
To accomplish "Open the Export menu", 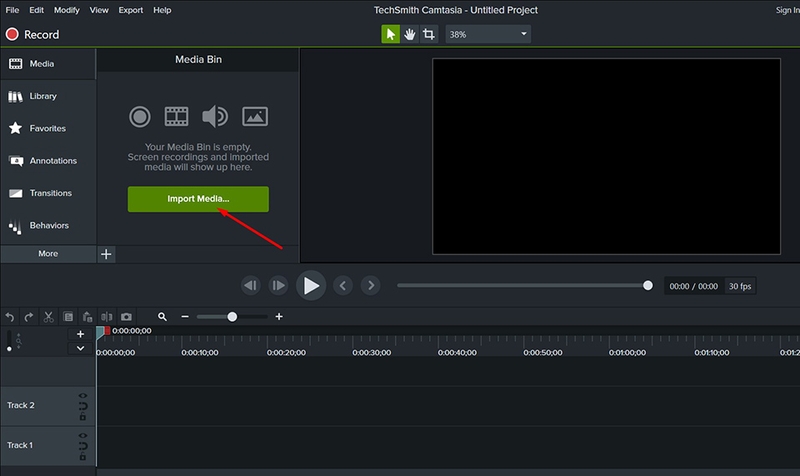I will [131, 10].
